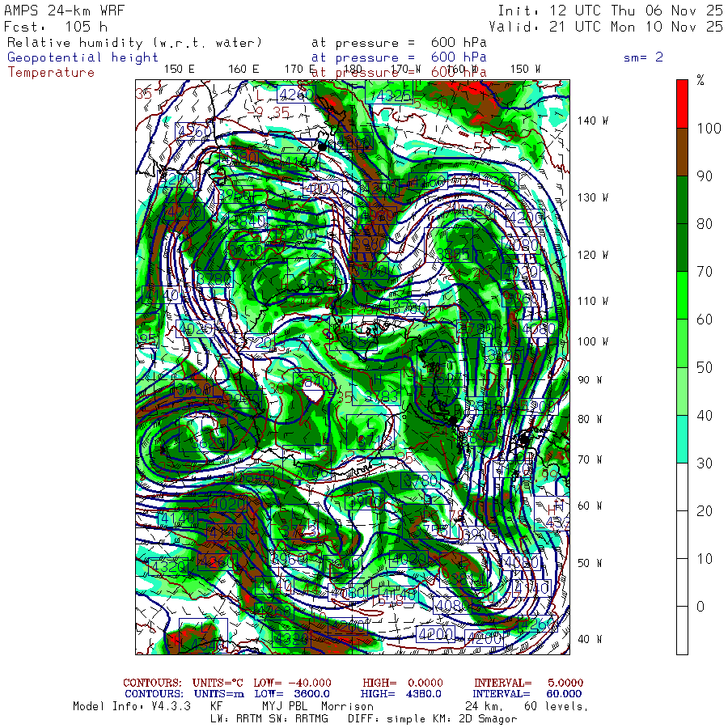
Task: Click the cyan 30-40% colorbar segment
Action: click(x=682, y=439)
